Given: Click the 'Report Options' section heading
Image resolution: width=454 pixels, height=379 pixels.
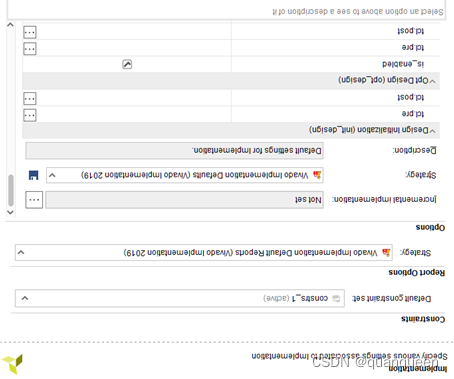Looking at the screenshot, I should [x=417, y=273].
